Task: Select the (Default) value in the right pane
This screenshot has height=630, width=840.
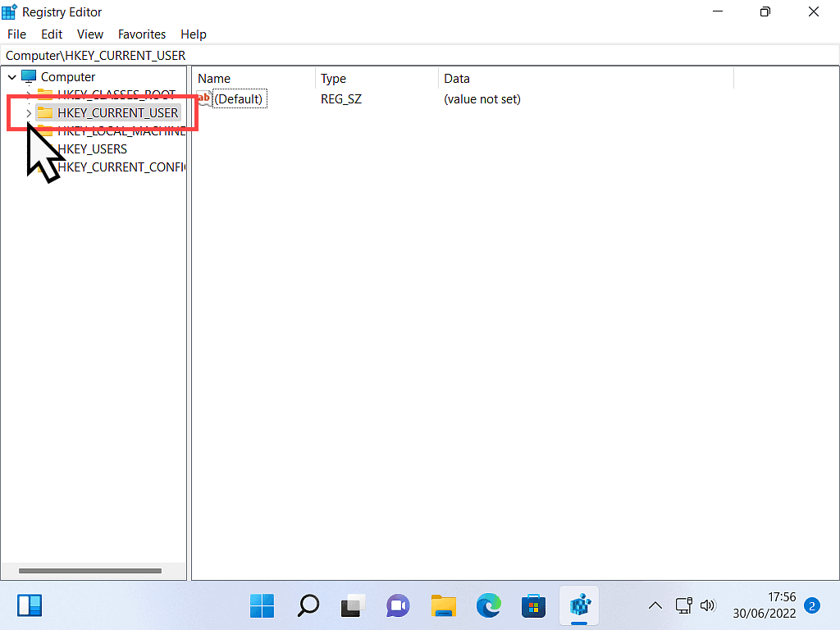Action: click(239, 98)
